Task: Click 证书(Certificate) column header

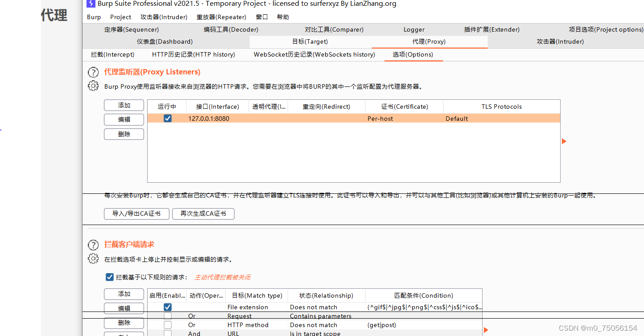Action: (405, 107)
